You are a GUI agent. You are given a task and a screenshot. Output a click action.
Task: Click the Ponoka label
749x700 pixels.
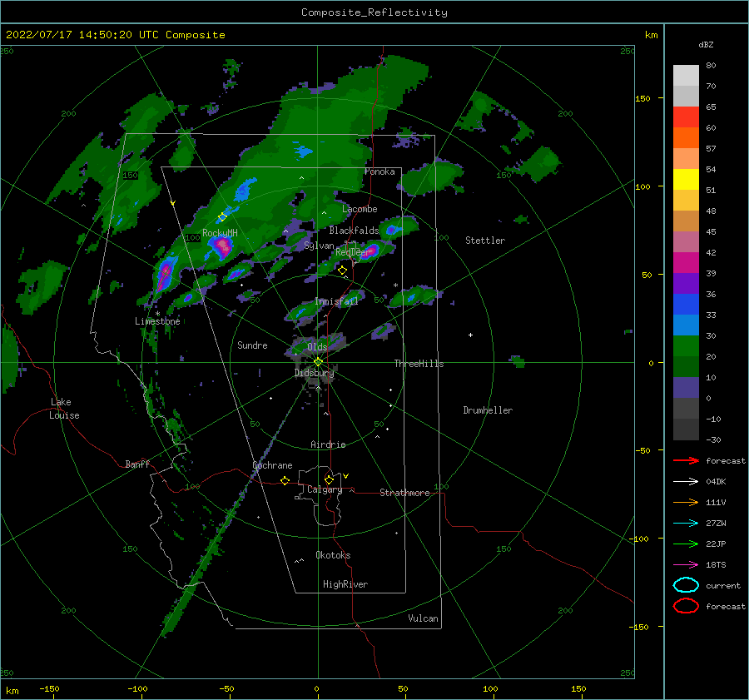[379, 171]
